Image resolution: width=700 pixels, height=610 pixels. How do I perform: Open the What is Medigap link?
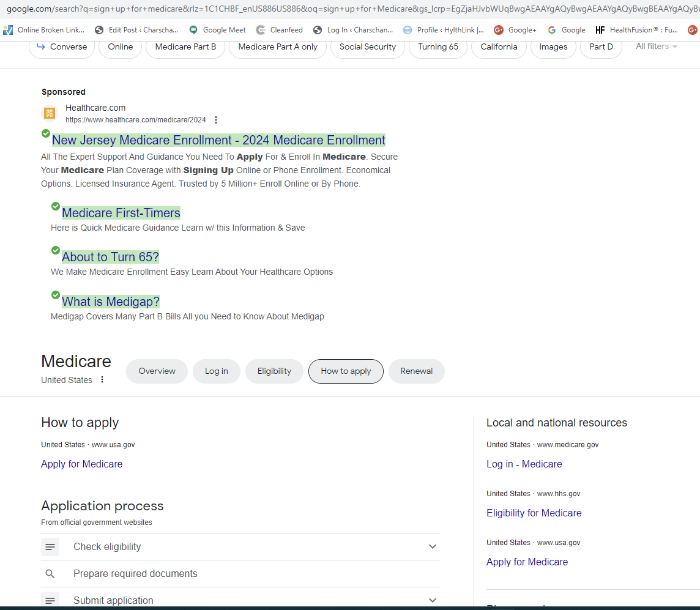click(x=111, y=302)
